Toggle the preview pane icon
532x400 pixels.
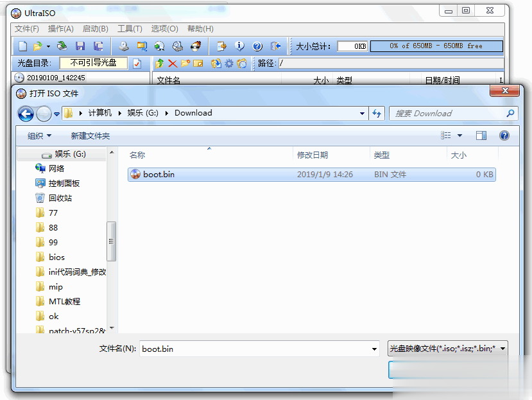[481, 135]
